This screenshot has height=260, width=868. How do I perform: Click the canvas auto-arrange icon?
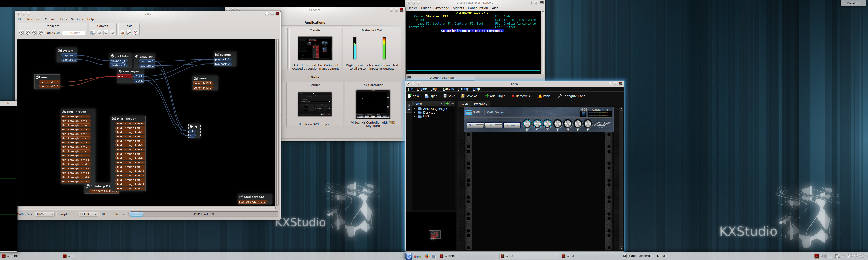(93, 33)
